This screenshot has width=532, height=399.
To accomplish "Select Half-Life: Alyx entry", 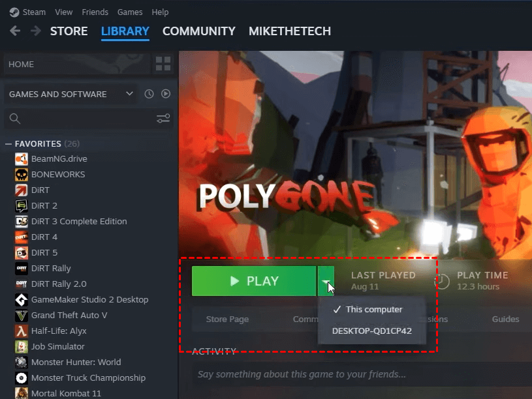I will [59, 331].
